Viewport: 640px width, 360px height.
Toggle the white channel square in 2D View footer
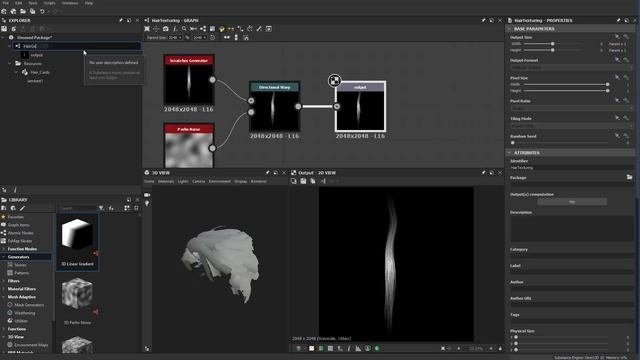(x=311, y=348)
